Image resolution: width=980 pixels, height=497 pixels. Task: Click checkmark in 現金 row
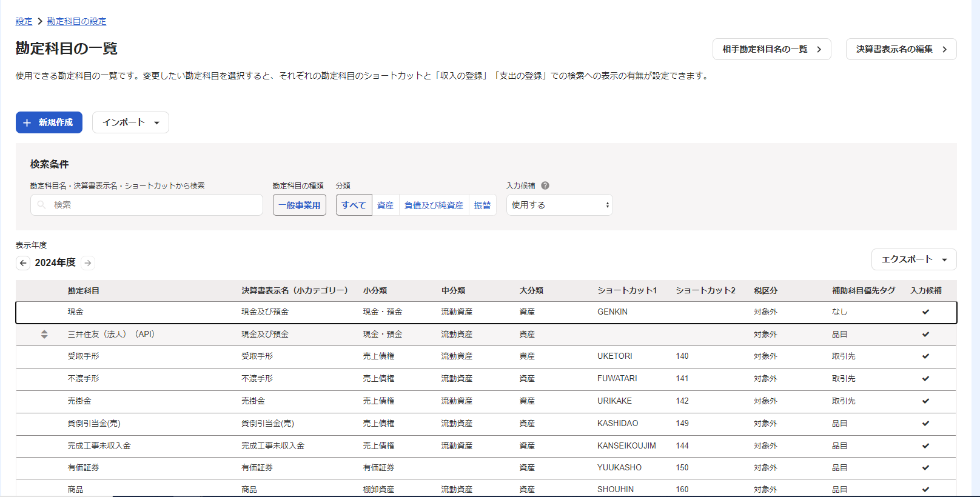[925, 312]
